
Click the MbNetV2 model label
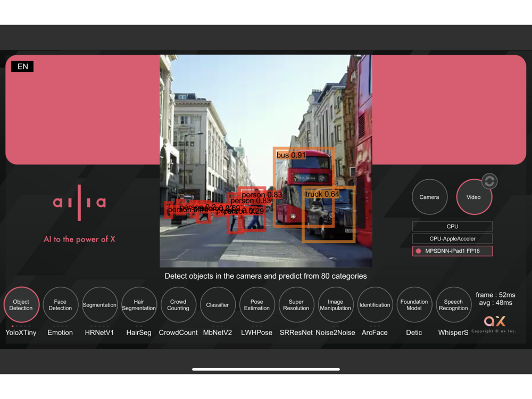coord(218,332)
